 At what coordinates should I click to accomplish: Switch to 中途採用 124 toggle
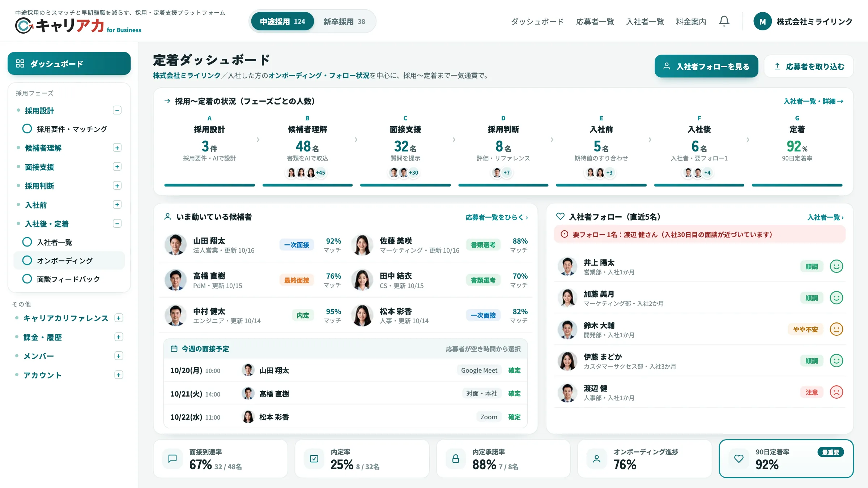click(x=282, y=21)
